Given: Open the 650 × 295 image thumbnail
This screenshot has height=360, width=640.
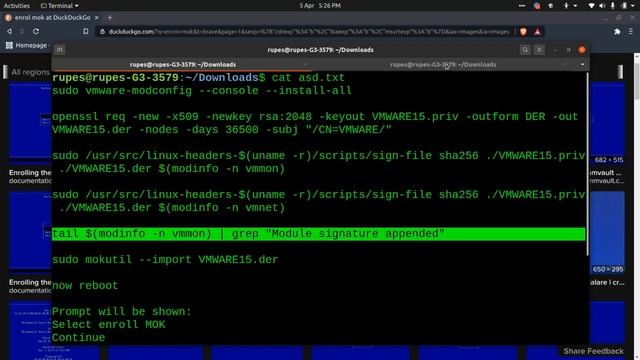Looking at the screenshot, I should (x=607, y=233).
